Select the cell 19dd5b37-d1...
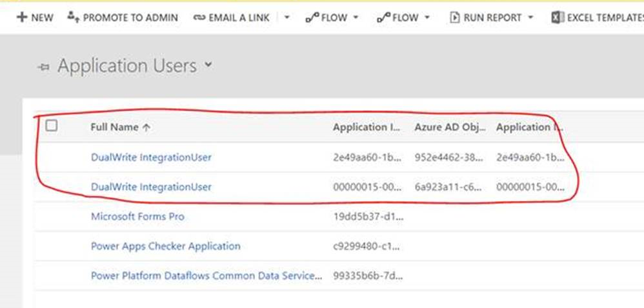The width and height of the screenshot is (644, 308). (368, 217)
